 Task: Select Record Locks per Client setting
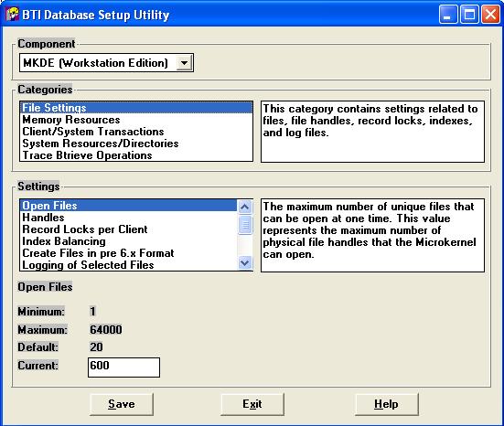(129, 229)
